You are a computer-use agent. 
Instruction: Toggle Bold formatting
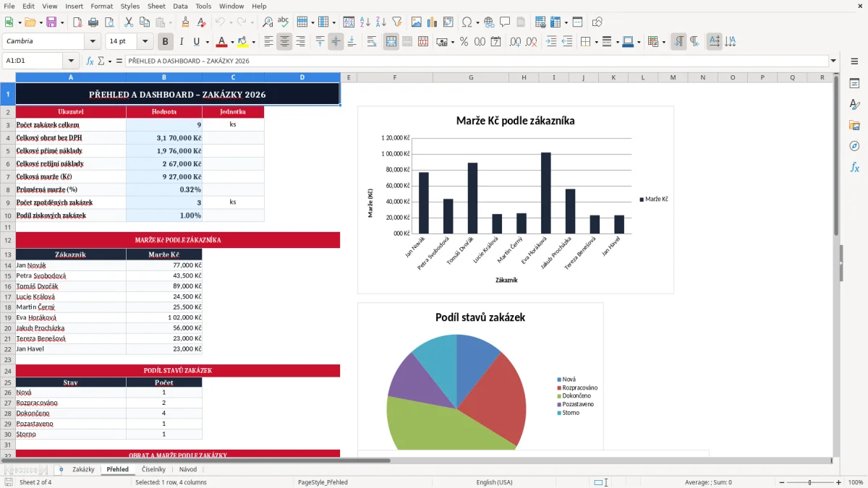pyautogui.click(x=166, y=42)
